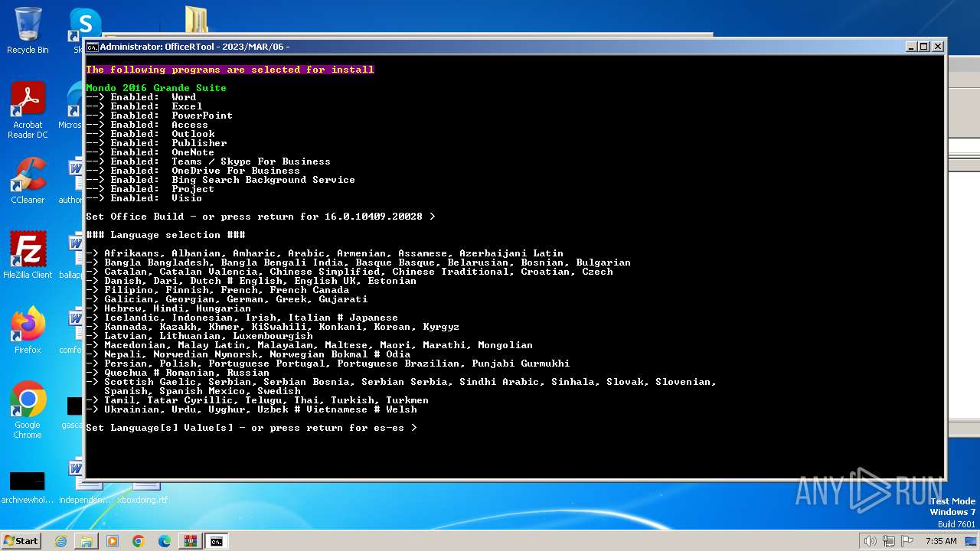Click the 'Enabled: Outlook' line
The image size is (980, 551).
(x=150, y=134)
